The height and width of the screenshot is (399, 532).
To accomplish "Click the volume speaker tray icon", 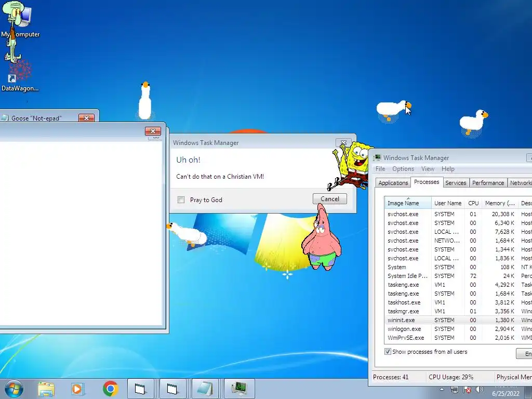I will coord(479,390).
